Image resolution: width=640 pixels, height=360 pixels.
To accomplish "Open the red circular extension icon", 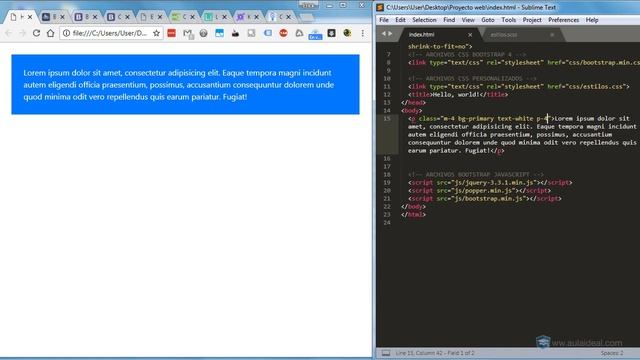I will 283,33.
